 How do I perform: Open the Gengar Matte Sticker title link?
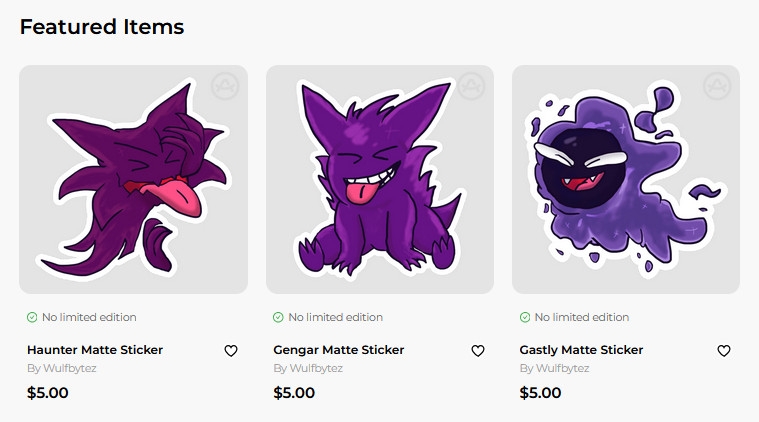point(339,350)
